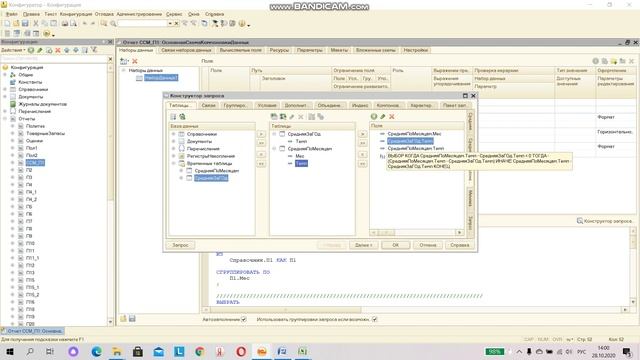Viewport: 640px width, 360px height.
Task: Open Конструктор запроса link in schema editor
Action: [x=608, y=221]
